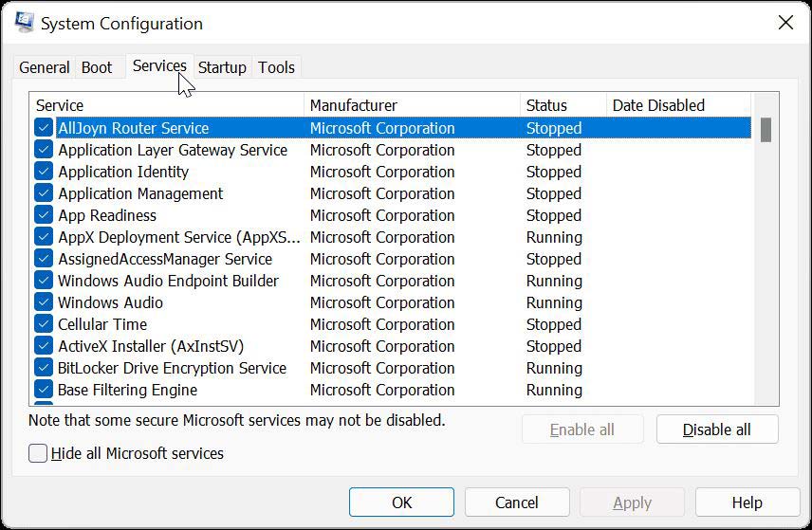812x530 pixels.
Task: Click OK to confirm changes
Action: [401, 503]
